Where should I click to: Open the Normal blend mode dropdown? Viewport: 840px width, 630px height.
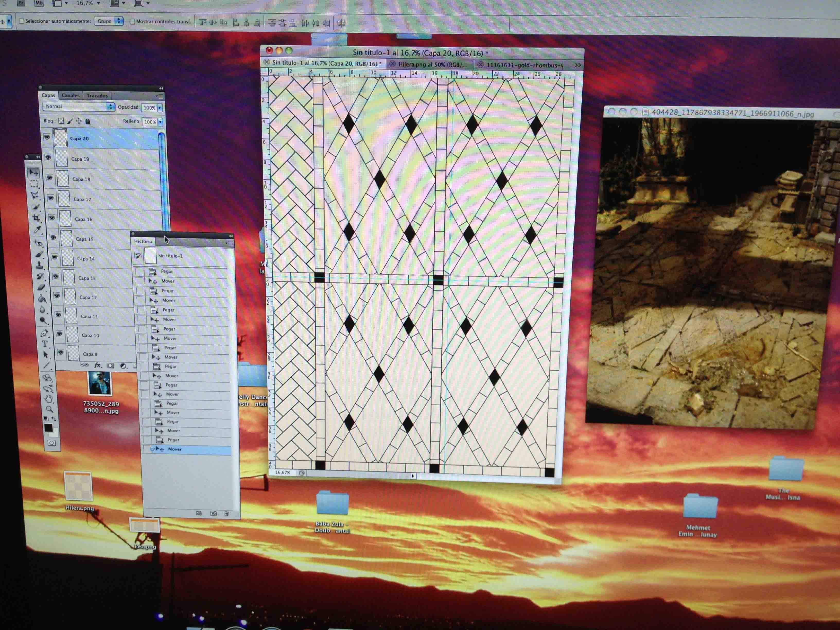78,107
